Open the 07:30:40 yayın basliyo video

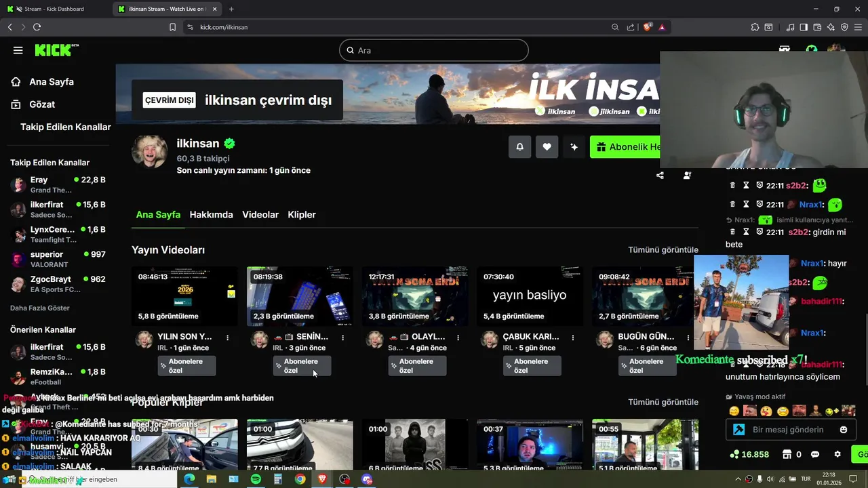coord(530,296)
